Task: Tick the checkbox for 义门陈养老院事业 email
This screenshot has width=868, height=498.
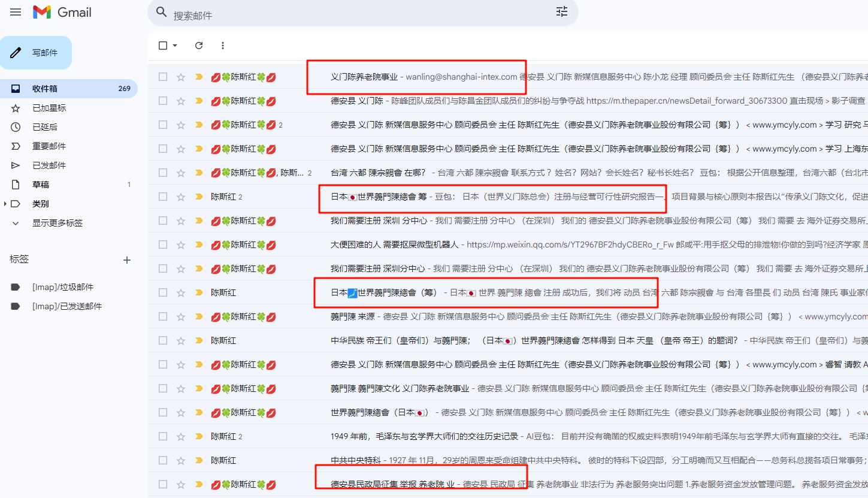Action: [x=163, y=77]
